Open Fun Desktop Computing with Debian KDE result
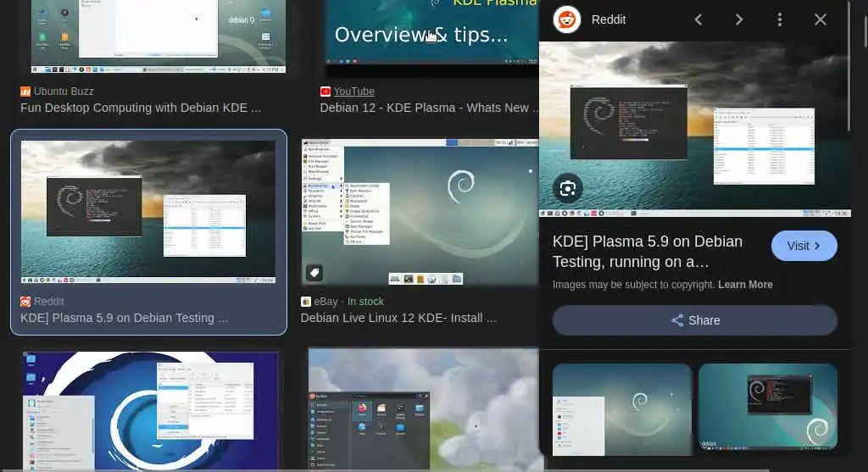 click(x=141, y=108)
